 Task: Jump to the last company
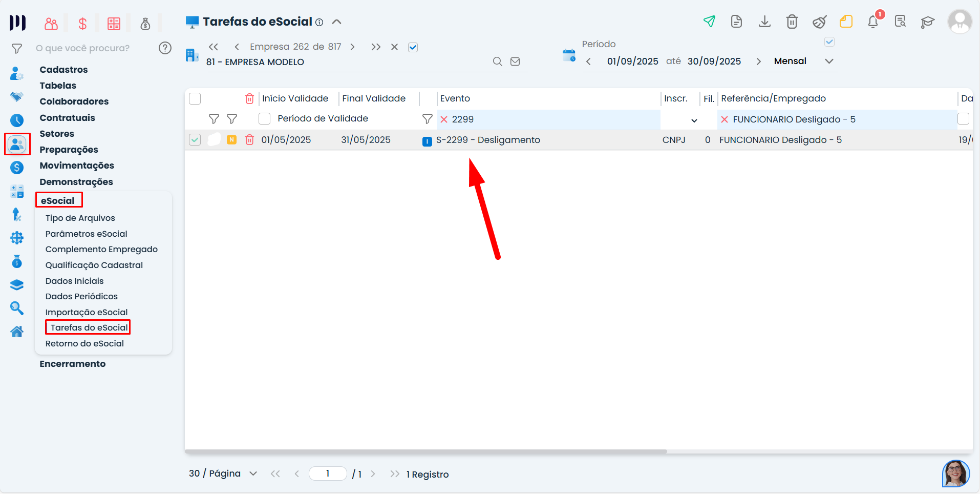pyautogui.click(x=376, y=47)
